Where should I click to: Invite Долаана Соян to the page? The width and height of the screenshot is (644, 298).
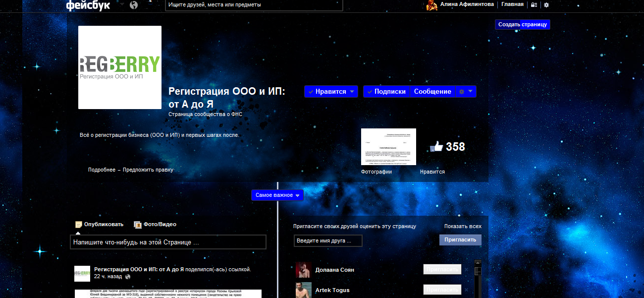coord(442,270)
